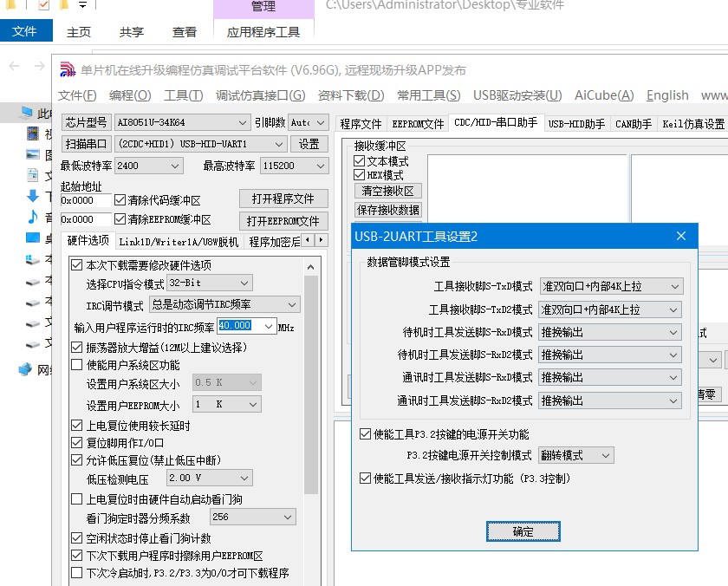728x586 pixels.
Task: Click the Videos icon in Explorer sidebar
Action: pyautogui.click(x=33, y=133)
